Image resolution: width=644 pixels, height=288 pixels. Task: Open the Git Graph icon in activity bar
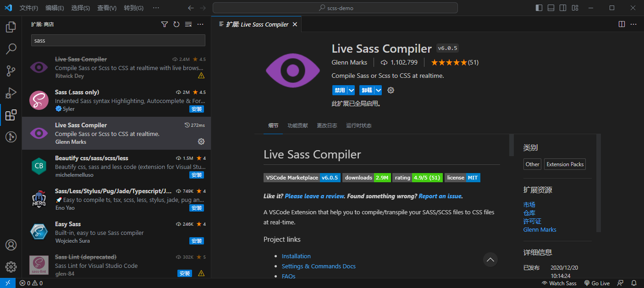click(11, 137)
